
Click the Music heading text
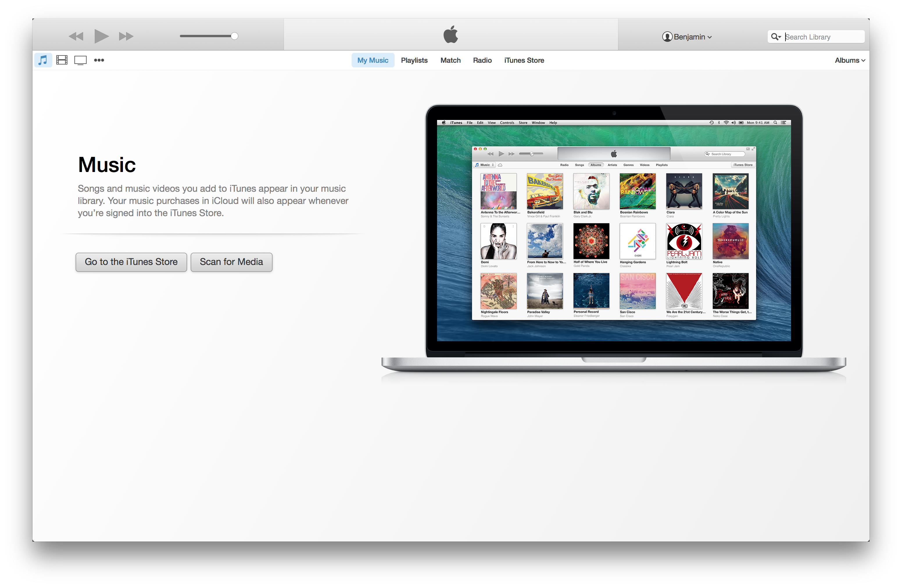(x=107, y=165)
